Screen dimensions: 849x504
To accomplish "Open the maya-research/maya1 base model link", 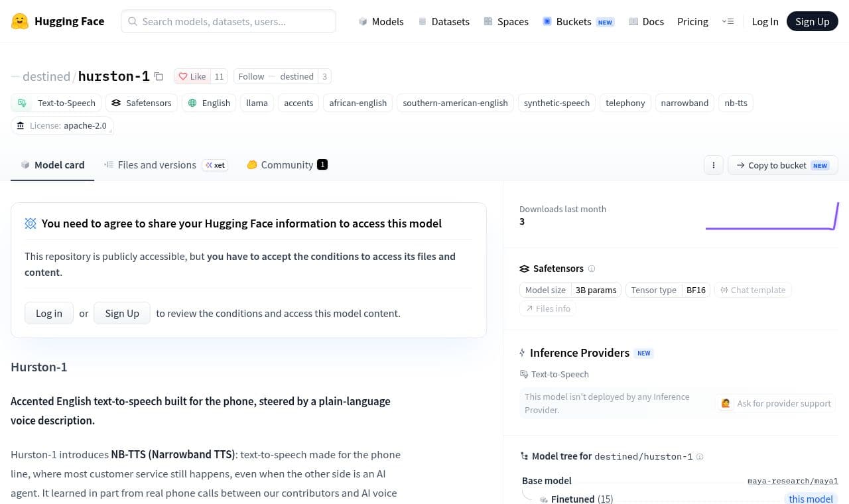I will 793,481.
